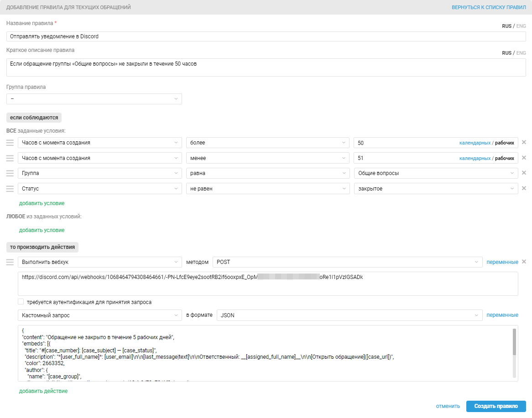Click the rule name input field
Screen dimensions: 532x418
[x=266, y=36]
